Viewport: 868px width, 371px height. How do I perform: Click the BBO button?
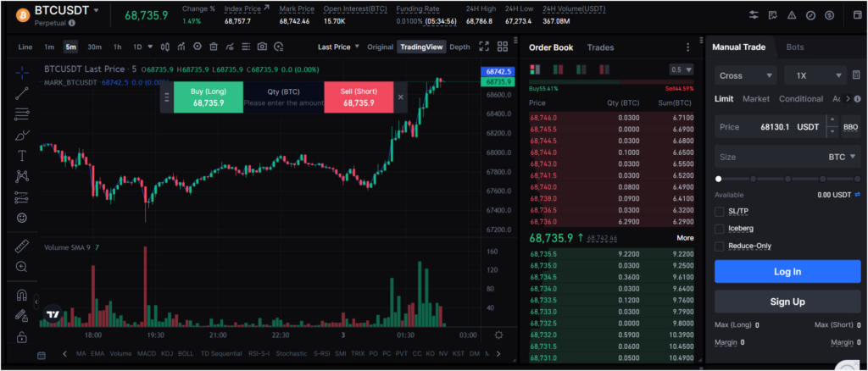pos(850,127)
